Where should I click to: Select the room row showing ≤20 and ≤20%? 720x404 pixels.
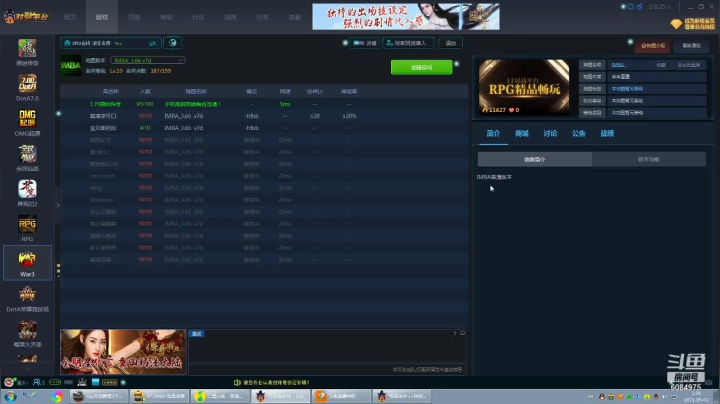click(x=264, y=116)
